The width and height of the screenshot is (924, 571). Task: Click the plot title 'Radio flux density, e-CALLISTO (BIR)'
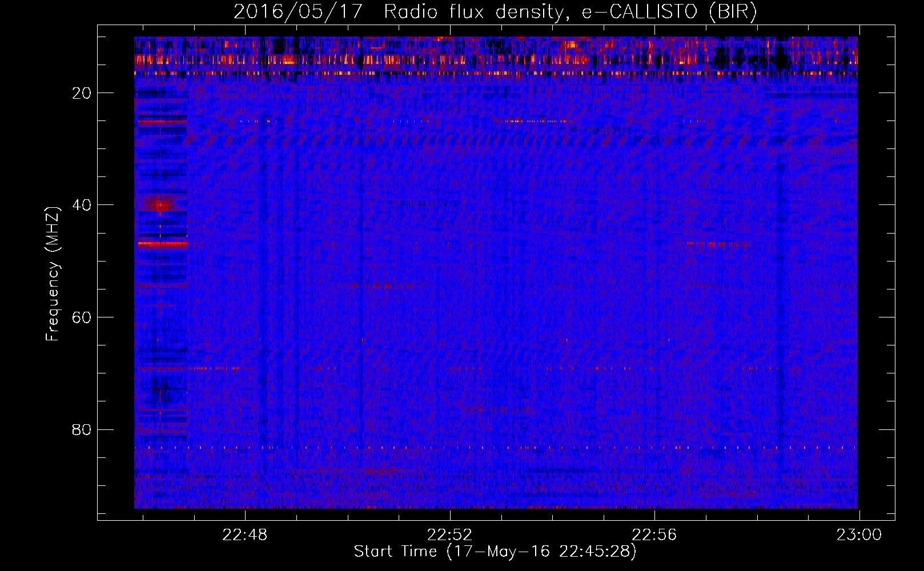[570, 12]
